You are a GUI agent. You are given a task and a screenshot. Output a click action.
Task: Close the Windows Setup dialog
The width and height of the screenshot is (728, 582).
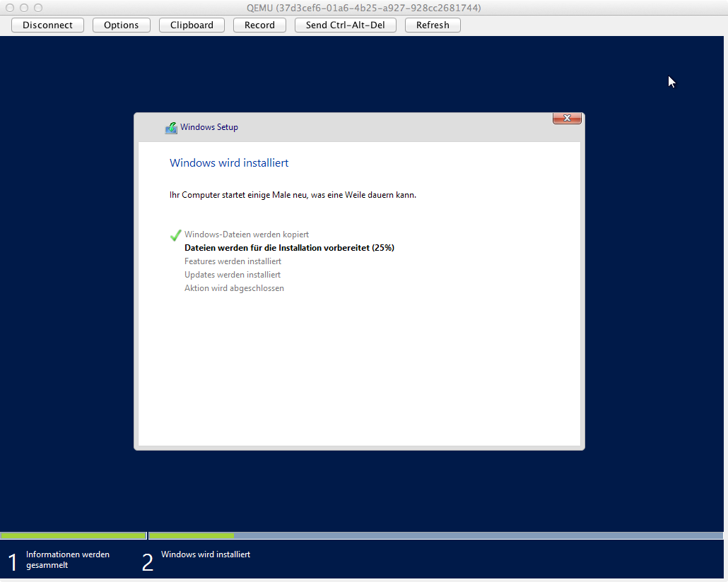pyautogui.click(x=567, y=119)
